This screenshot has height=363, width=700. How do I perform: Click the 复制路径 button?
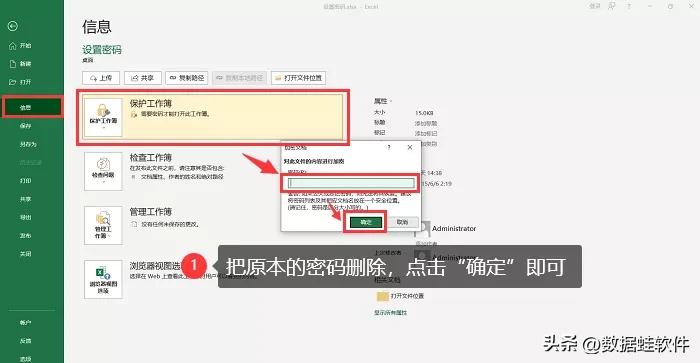click(187, 78)
